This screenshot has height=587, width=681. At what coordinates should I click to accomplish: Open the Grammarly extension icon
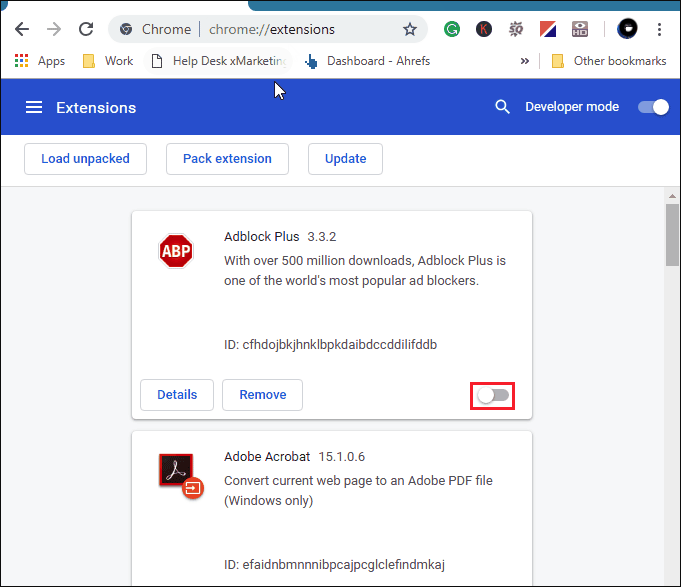pyautogui.click(x=452, y=30)
